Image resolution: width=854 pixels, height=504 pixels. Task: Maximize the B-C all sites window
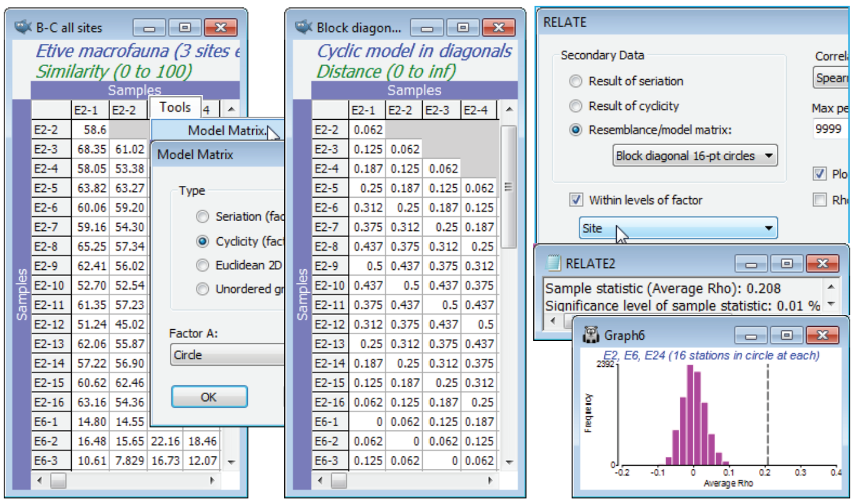184,27
